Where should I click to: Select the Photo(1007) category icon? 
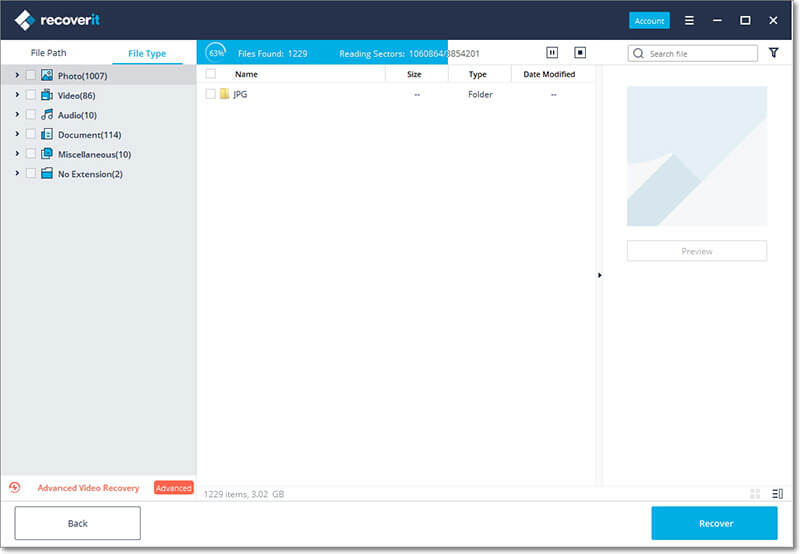(x=47, y=75)
